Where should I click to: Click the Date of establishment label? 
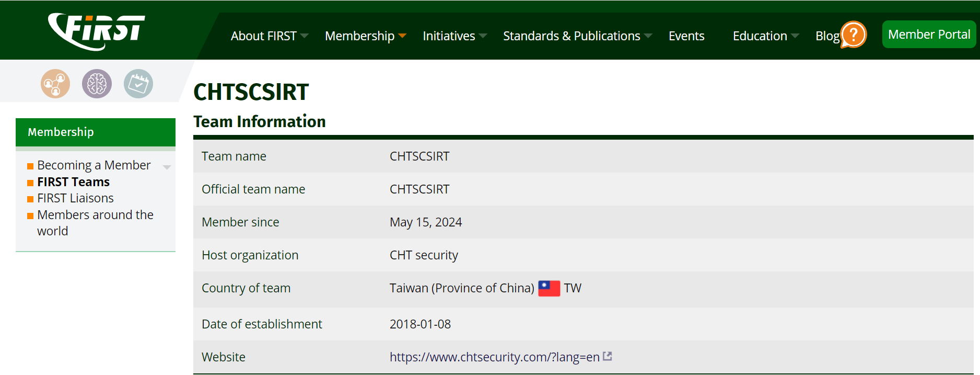tap(262, 324)
